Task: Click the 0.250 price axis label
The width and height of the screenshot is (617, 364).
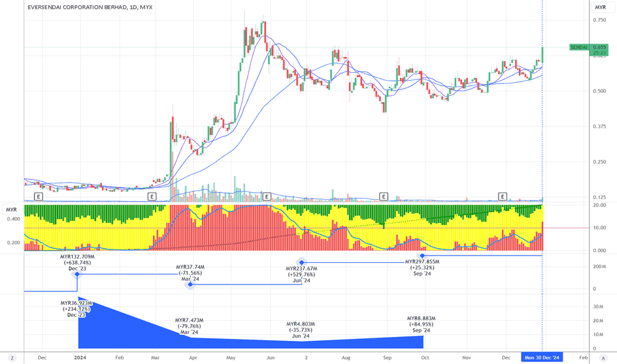Action: point(599,161)
